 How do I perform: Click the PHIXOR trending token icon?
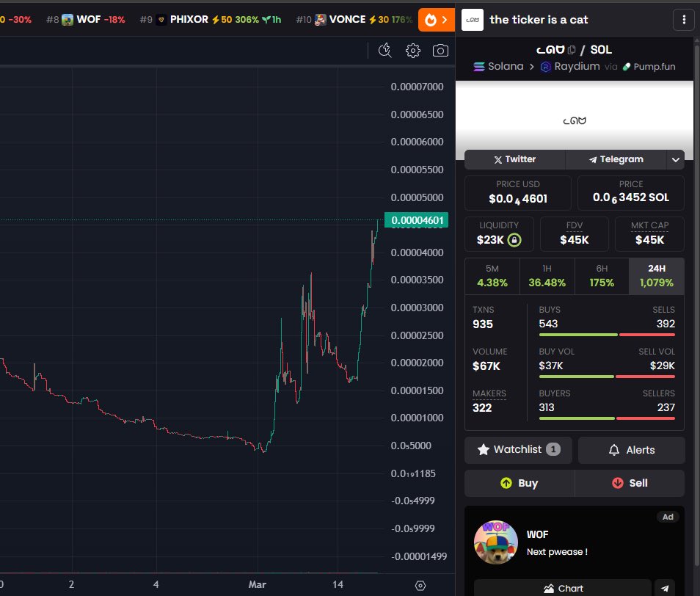pos(161,20)
